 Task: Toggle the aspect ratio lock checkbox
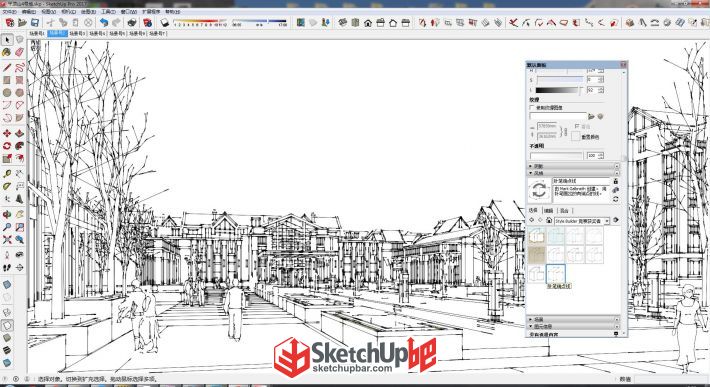[x=577, y=126]
